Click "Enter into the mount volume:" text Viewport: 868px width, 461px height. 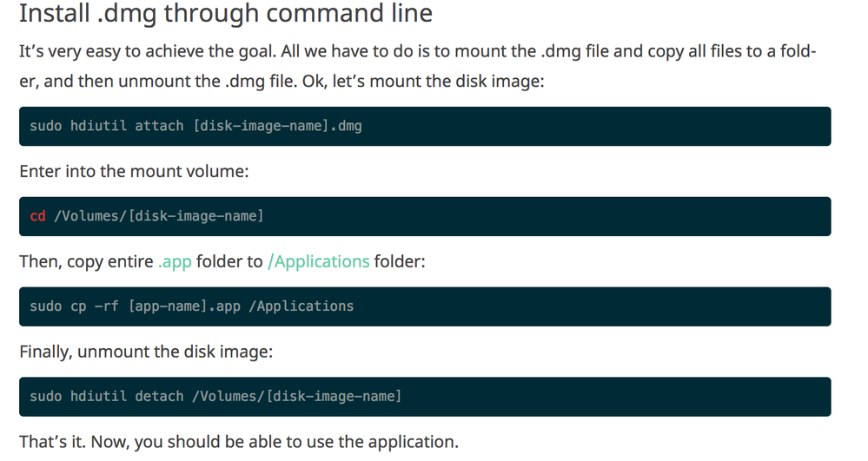coord(134,171)
